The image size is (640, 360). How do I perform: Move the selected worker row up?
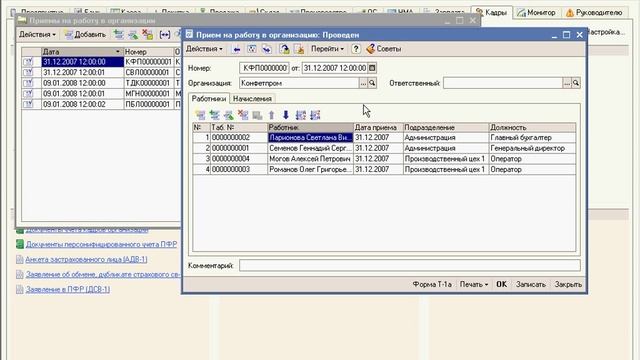click(x=272, y=115)
